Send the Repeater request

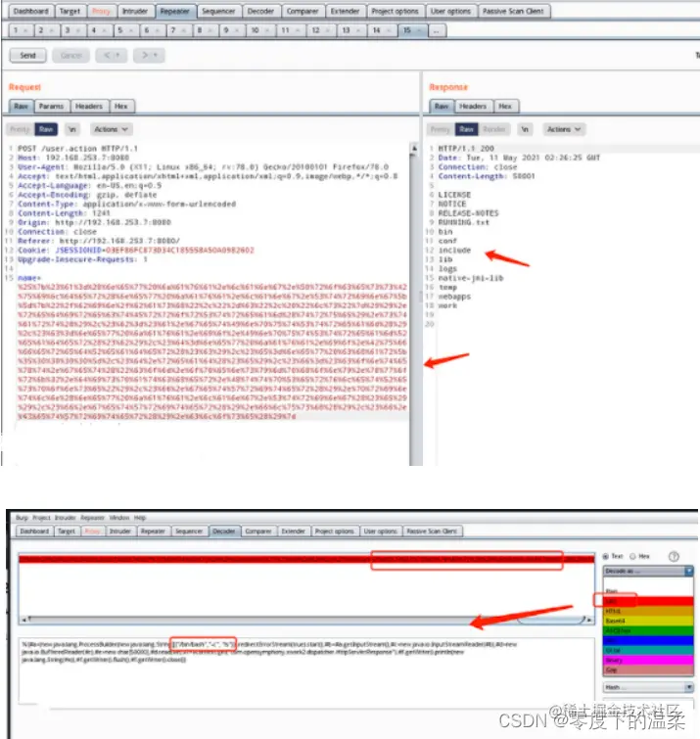coord(27,55)
